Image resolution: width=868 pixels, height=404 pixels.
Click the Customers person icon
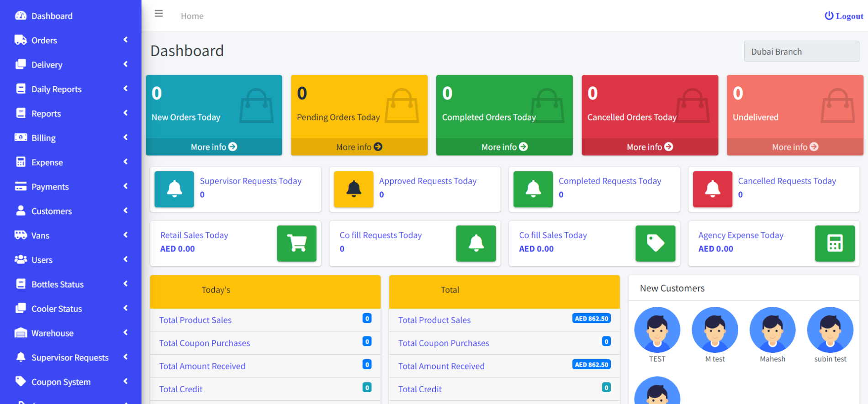click(21, 210)
